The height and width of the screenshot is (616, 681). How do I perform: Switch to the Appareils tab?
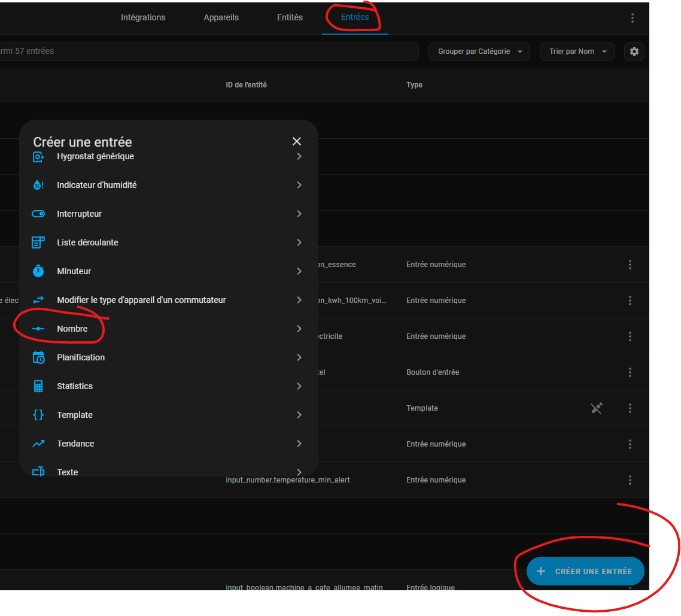[221, 17]
